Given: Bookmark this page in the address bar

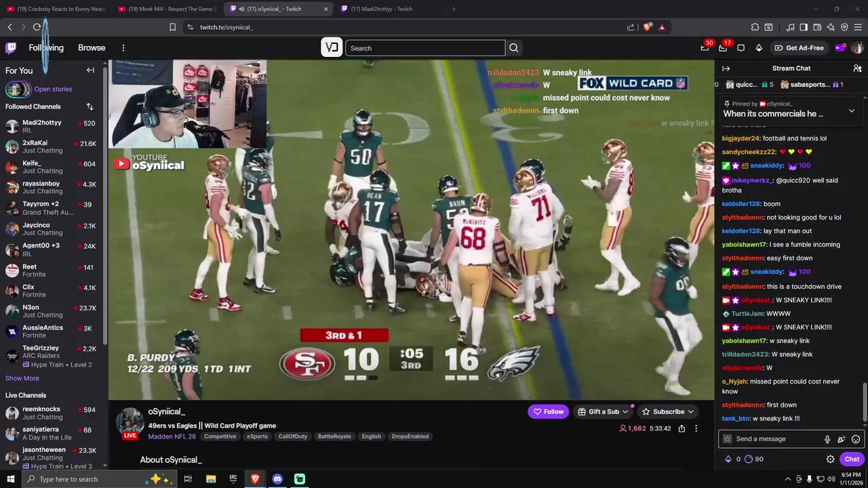Looking at the screenshot, I should click(172, 27).
